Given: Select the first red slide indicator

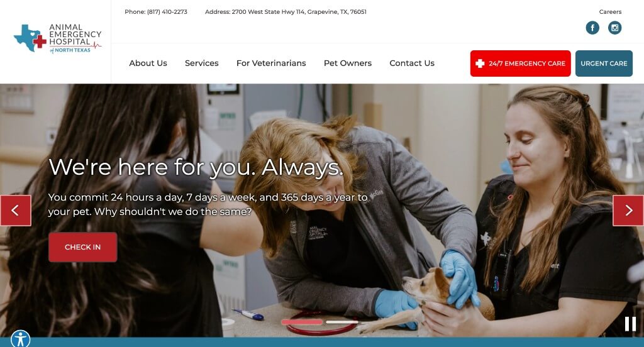Looking at the screenshot, I should click(x=302, y=322).
